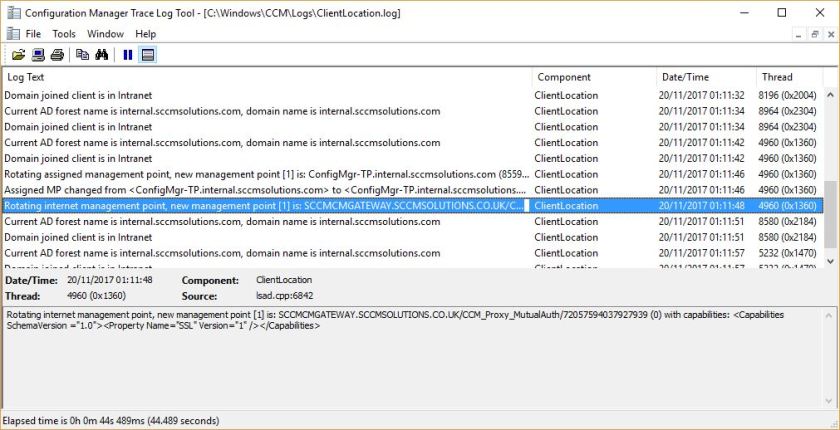Viewport: 840px width, 430px height.
Task: Open the Window menu
Action: point(105,34)
